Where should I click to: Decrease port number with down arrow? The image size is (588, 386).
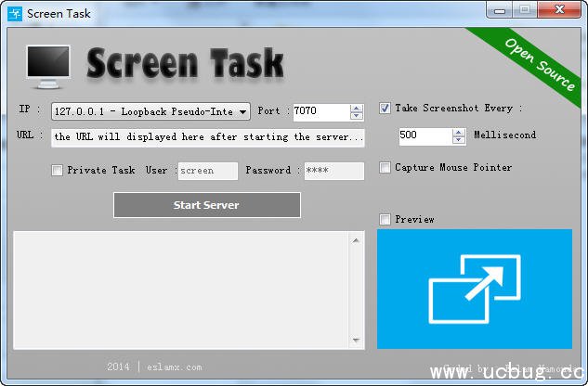357,116
